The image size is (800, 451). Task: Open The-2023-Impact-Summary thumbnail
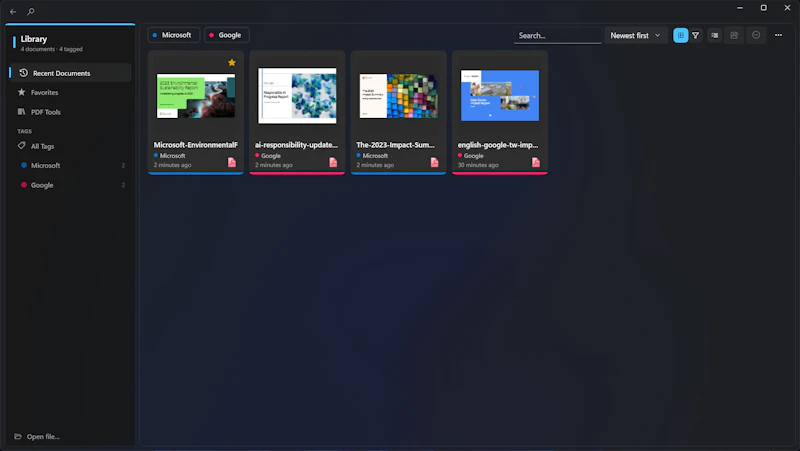[398, 96]
